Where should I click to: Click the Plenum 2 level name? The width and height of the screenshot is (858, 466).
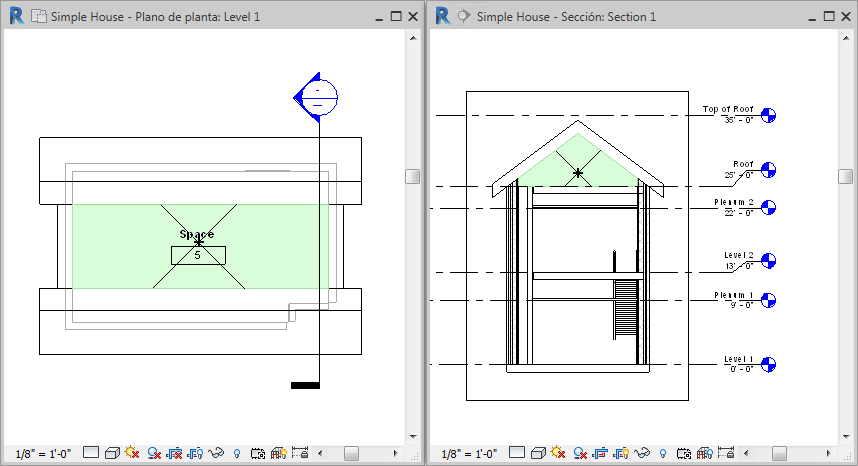734,202
